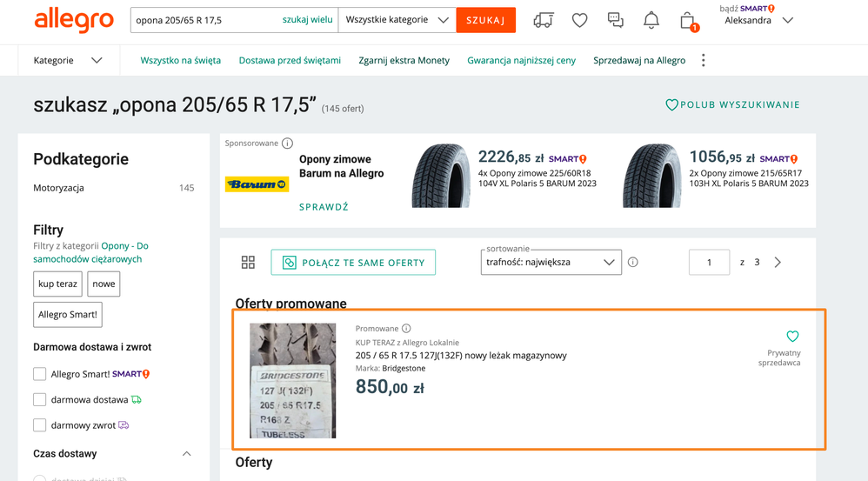Click POŁĄCZ TE SAME OFERTY button

353,263
